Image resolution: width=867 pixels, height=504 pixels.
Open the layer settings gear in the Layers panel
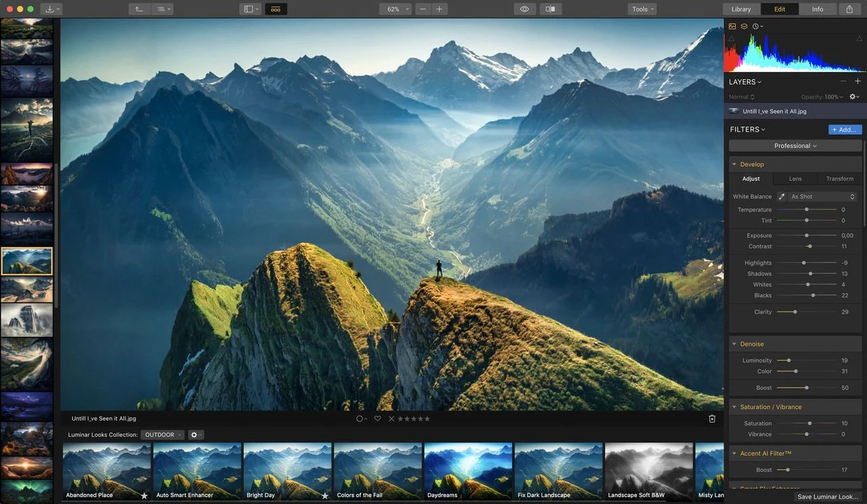click(x=853, y=96)
